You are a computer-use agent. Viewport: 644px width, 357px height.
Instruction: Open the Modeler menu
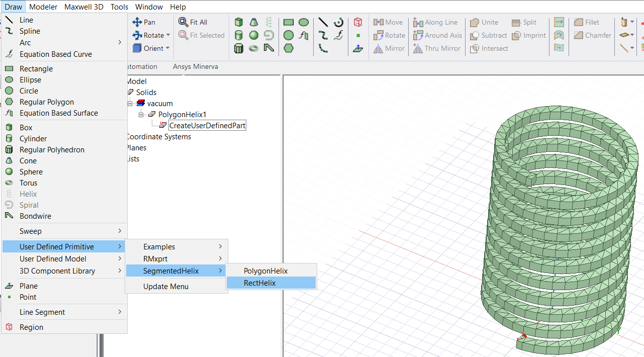(x=44, y=7)
